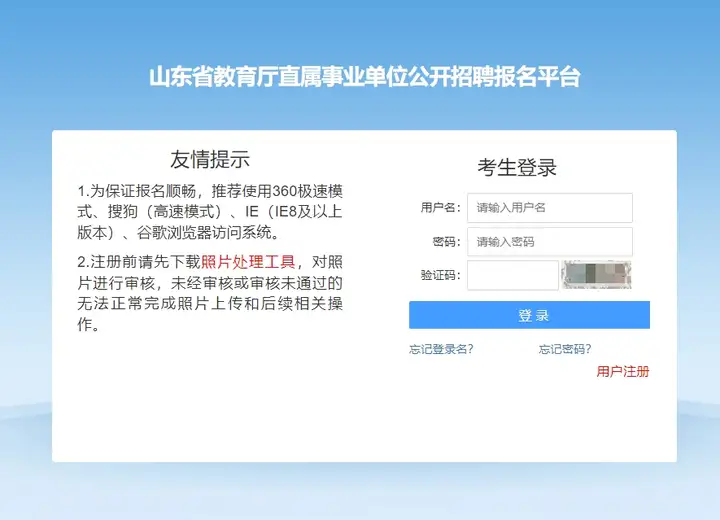Image resolution: width=720 pixels, height=520 pixels.
Task: Open the 忘记登录名? link
Action: (x=441, y=349)
